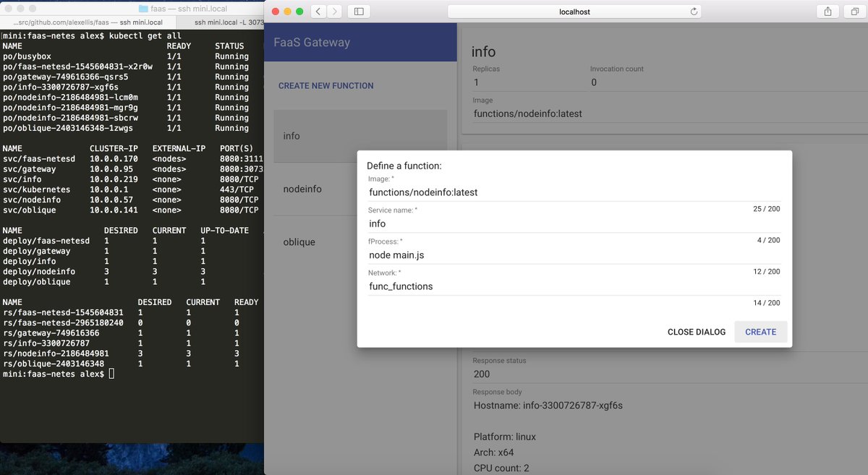The image size is (868, 475).
Task: Edit the Image field with functions/nodeinfo:latest
Action: pos(574,192)
